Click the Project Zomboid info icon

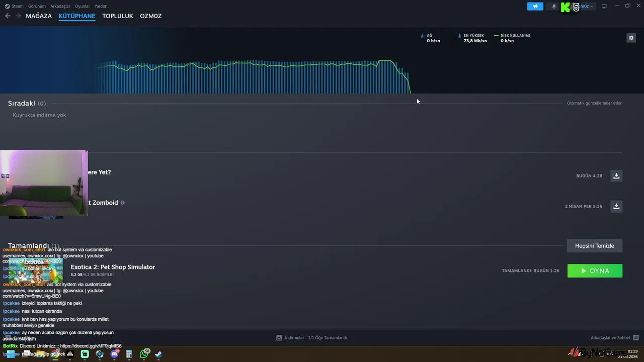pyautogui.click(x=122, y=203)
